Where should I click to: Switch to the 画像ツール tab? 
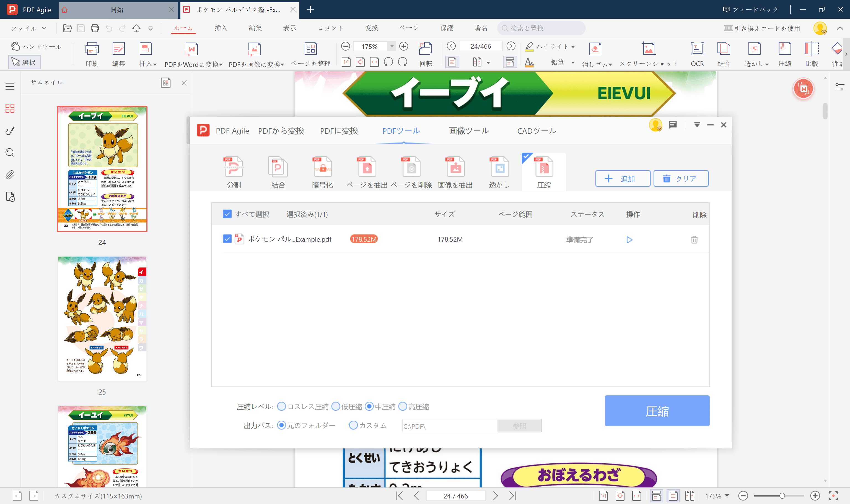click(x=469, y=130)
